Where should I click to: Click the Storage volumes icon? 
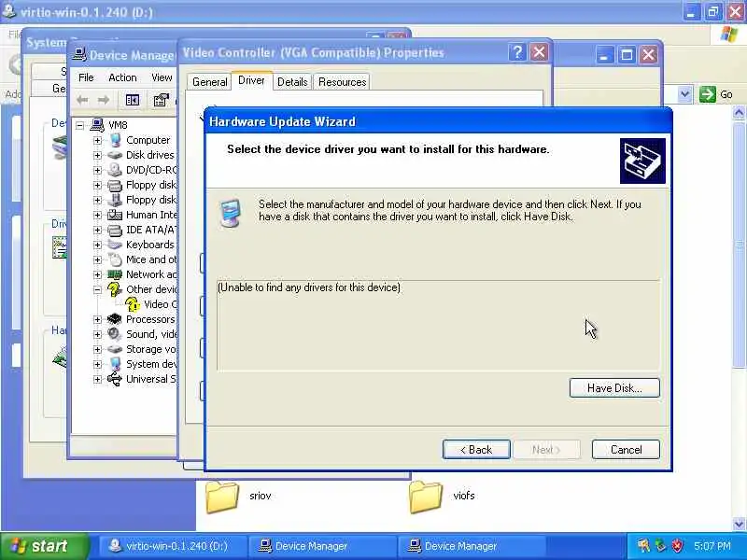[x=115, y=349]
